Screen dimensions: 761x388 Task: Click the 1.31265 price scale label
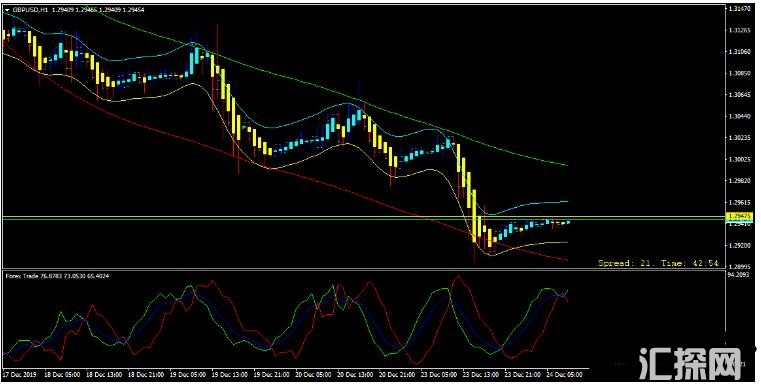(739, 31)
